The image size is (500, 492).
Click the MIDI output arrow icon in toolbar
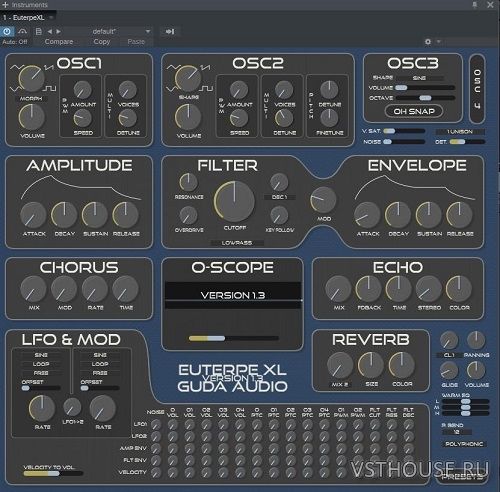(x=170, y=31)
